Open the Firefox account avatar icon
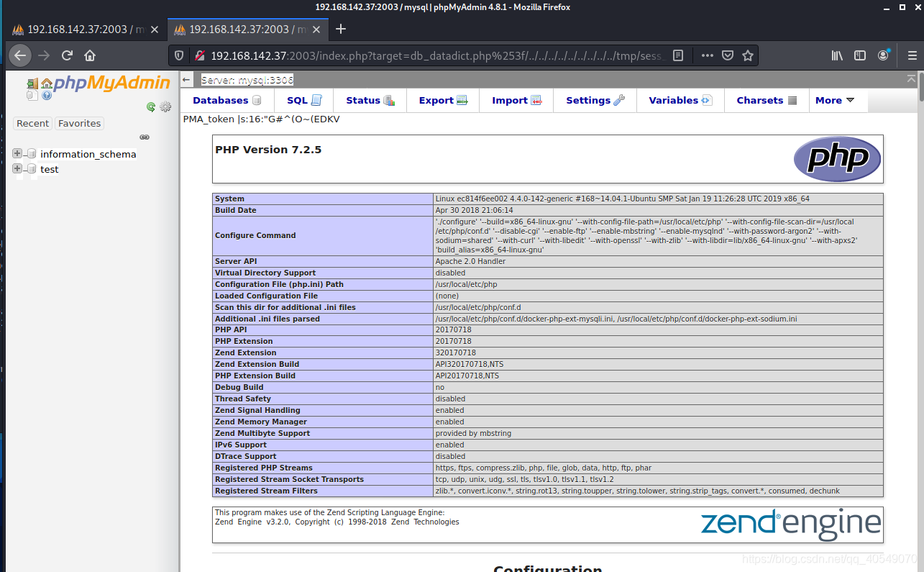 point(883,55)
